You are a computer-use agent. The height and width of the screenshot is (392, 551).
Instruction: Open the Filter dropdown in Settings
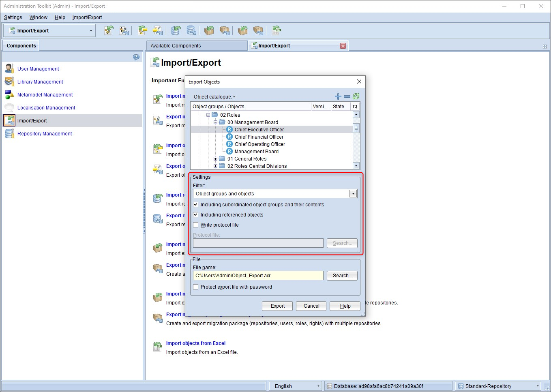click(x=353, y=194)
